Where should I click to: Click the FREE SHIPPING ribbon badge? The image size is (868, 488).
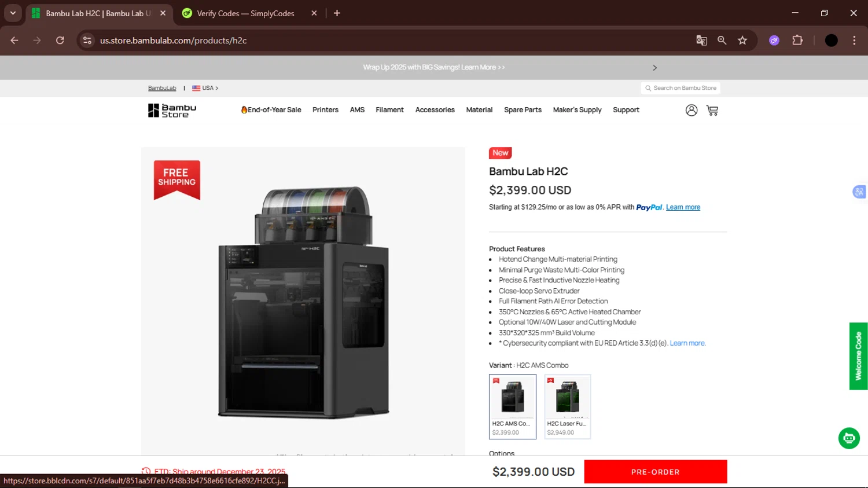[177, 180]
